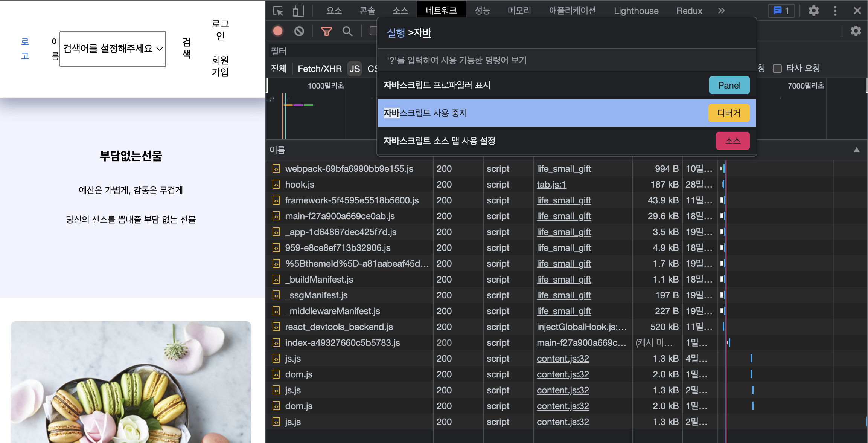Select the JS filter type toggle
The width and height of the screenshot is (868, 443).
tap(354, 69)
